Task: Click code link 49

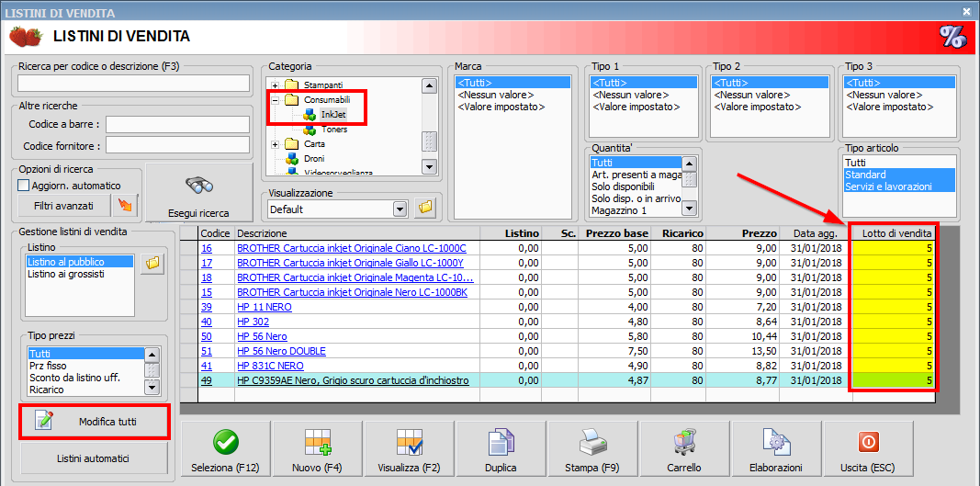Action: 207,380
